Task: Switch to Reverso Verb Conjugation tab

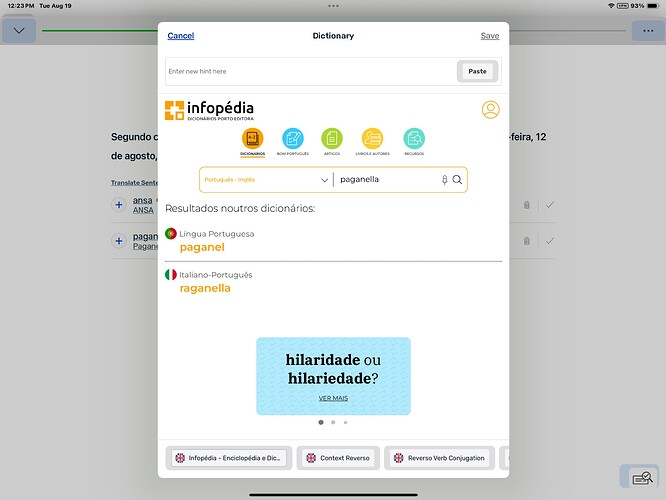Action: (x=440, y=458)
